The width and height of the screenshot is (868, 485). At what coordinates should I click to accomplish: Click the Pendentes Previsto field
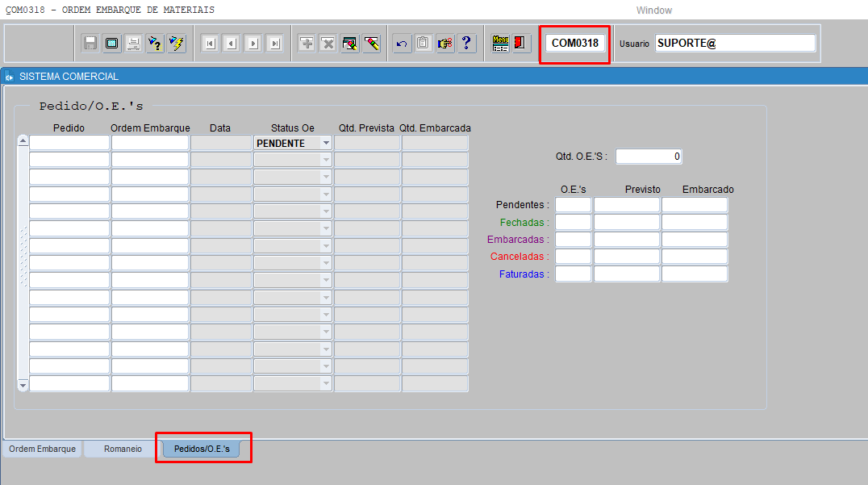point(627,205)
